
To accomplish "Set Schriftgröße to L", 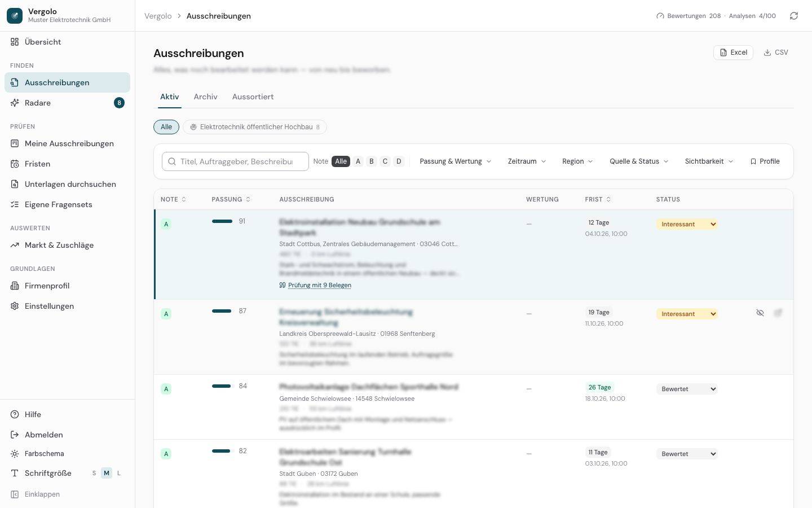I will pos(119,473).
